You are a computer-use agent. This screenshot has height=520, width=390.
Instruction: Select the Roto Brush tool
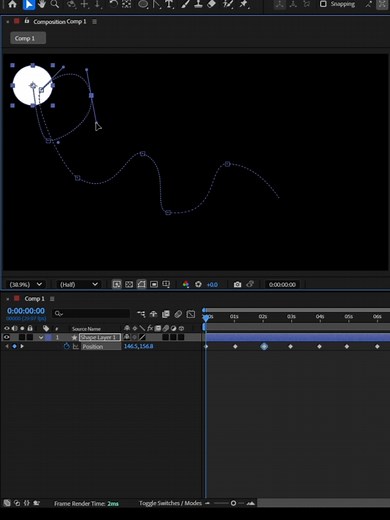(x=228, y=4)
